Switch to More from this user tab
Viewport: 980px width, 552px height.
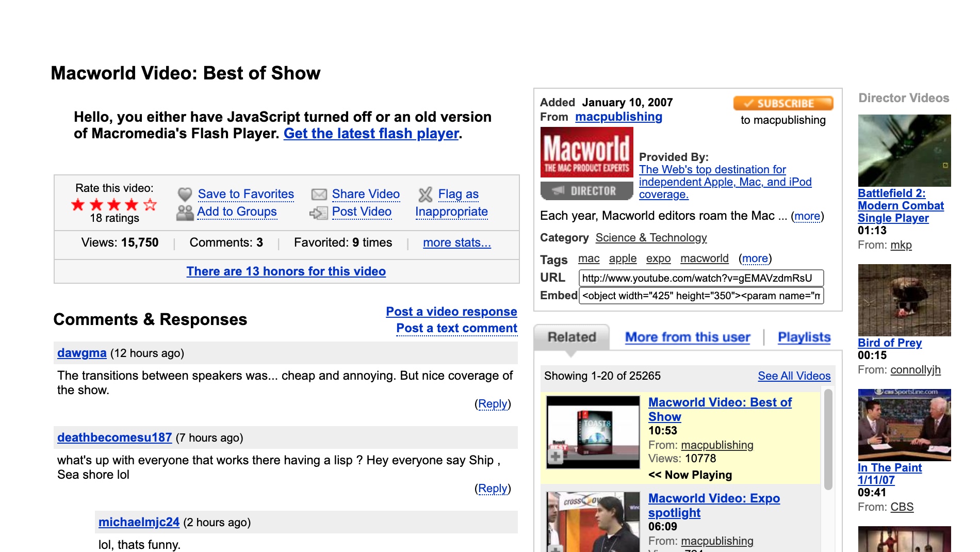[x=687, y=337]
